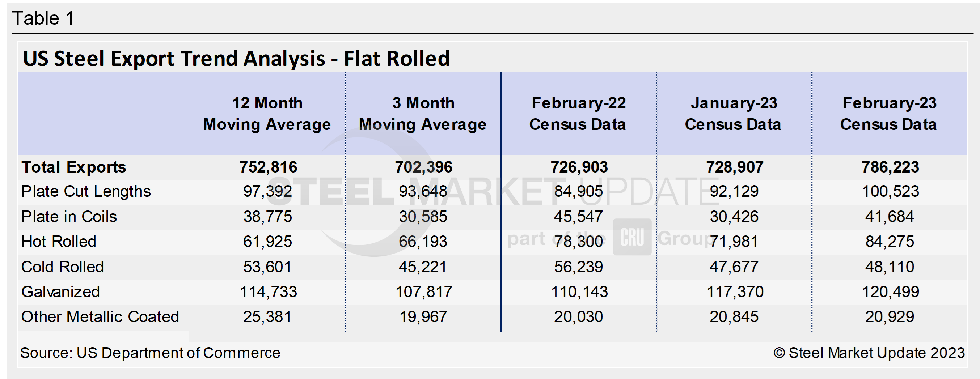Screen dimensions: 980x379
Task: Click the "Plate in Coils" row label
Action: pos(69,217)
